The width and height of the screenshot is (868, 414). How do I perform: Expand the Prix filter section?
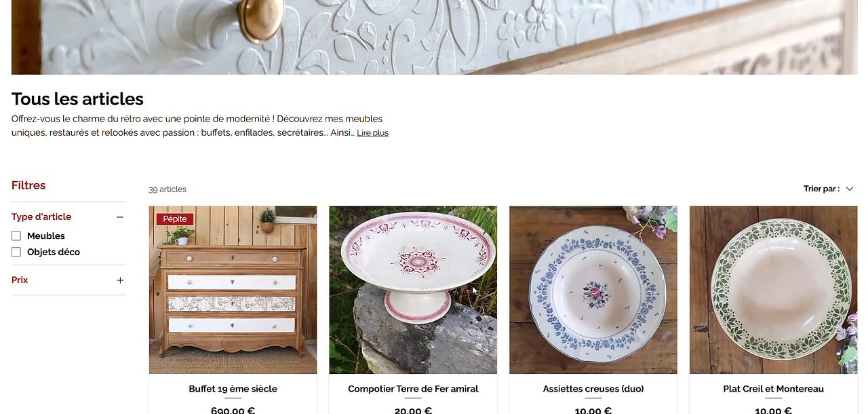pyautogui.click(x=68, y=280)
